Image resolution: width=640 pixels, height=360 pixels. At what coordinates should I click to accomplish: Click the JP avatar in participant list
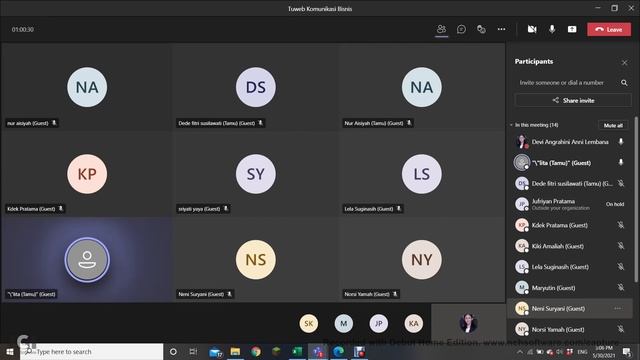pyautogui.click(x=522, y=204)
